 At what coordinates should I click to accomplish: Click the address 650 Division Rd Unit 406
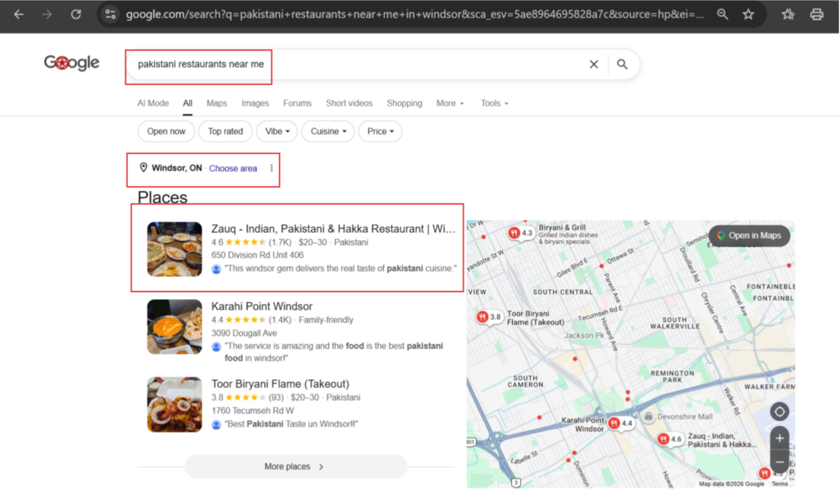[257, 255]
